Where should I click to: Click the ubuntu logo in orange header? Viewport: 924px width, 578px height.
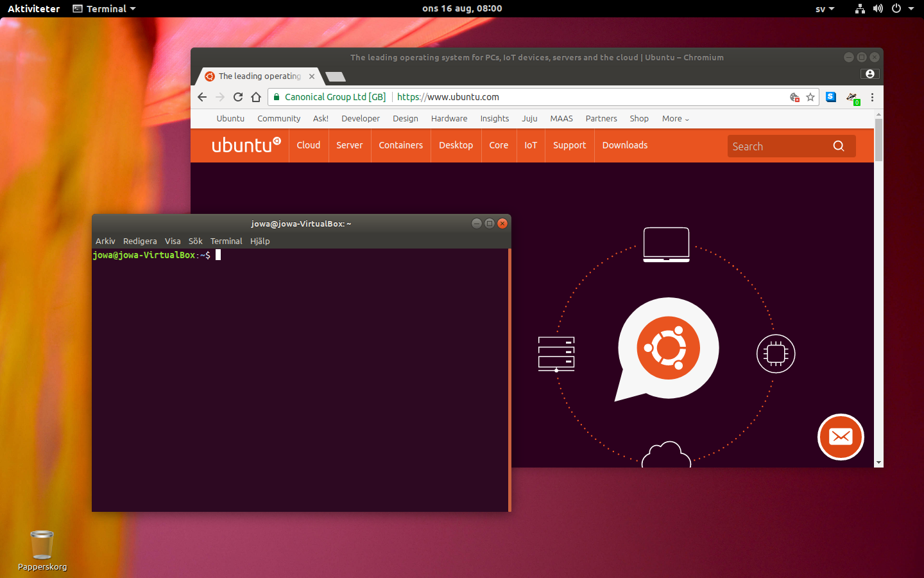point(246,144)
